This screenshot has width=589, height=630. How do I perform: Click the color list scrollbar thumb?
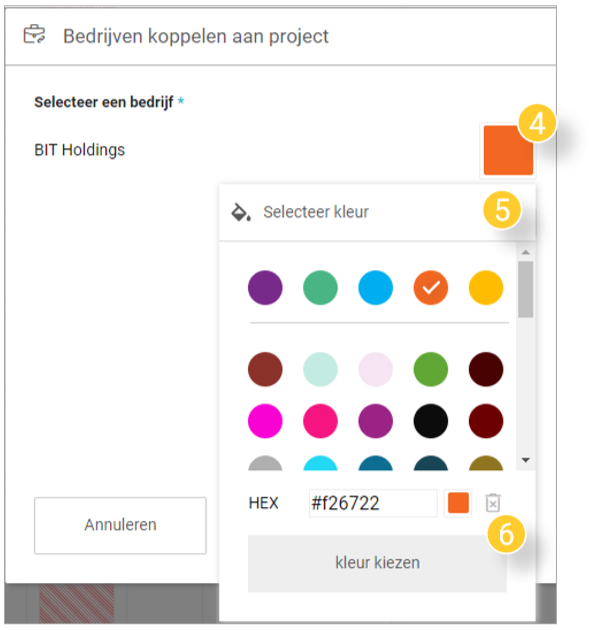(x=526, y=289)
